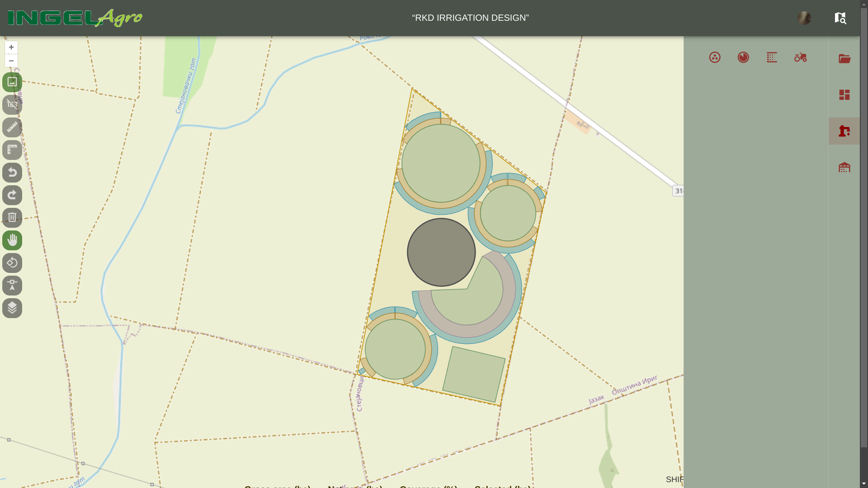Select the tractor machine icon
Screen dimensions: 868x488
coord(801,57)
